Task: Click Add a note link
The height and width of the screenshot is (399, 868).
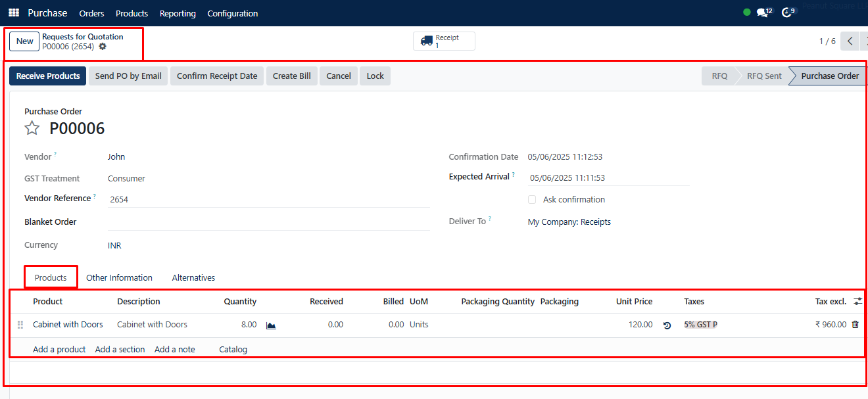Action: coord(175,349)
